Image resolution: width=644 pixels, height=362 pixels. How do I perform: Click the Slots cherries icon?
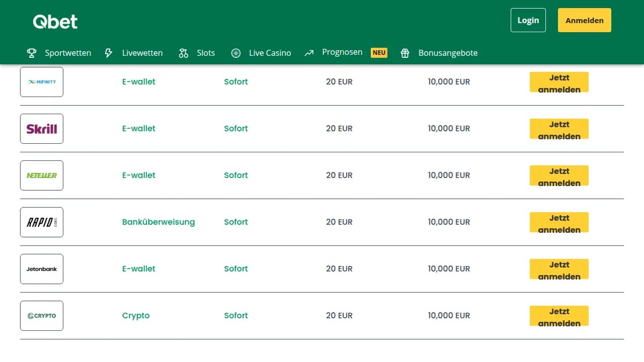(184, 53)
